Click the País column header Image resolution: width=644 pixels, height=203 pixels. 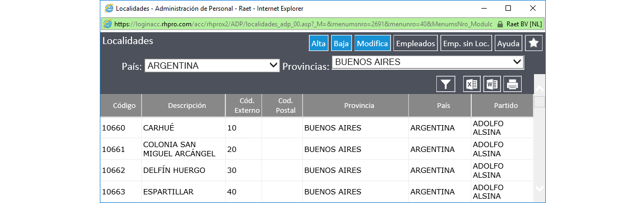440,106
